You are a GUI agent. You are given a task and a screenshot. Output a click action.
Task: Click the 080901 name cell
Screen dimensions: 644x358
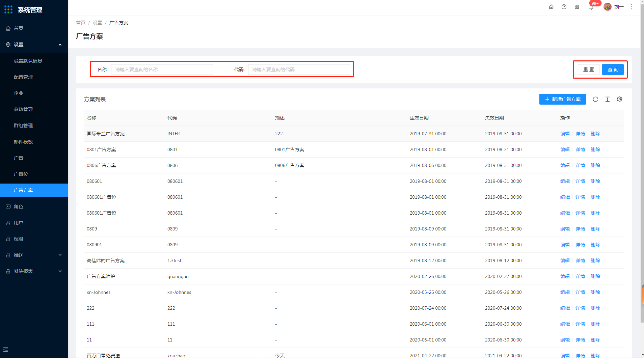pos(94,245)
